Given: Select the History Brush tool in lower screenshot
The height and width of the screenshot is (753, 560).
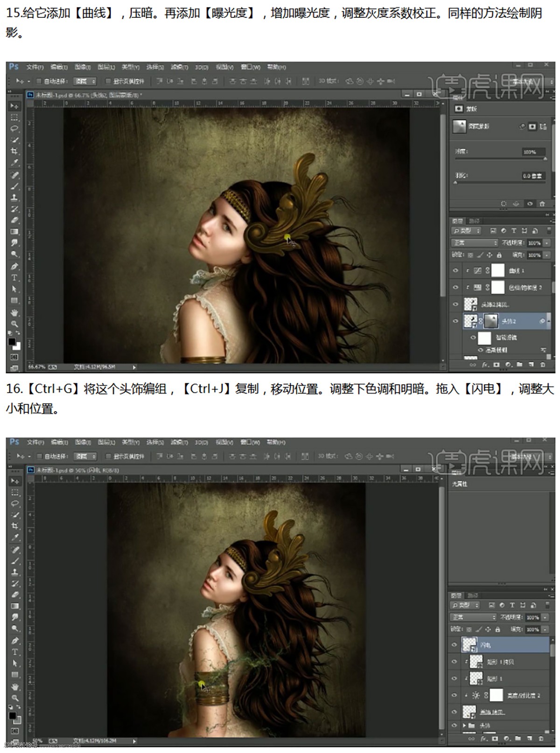Looking at the screenshot, I should point(15,584).
